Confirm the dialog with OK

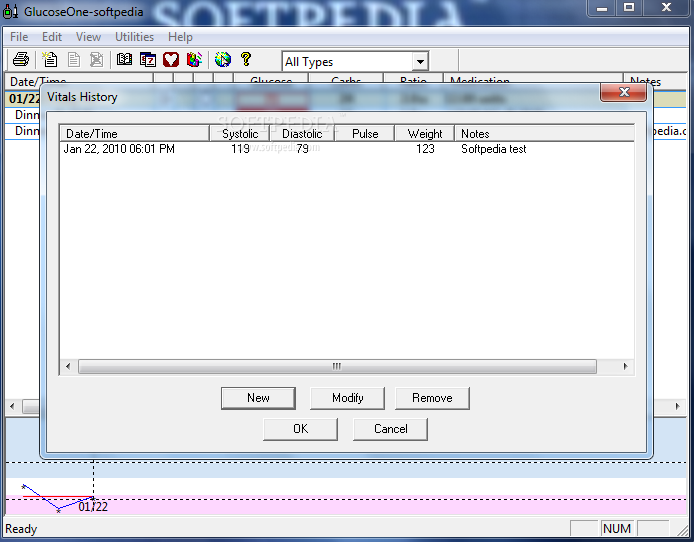click(x=301, y=429)
